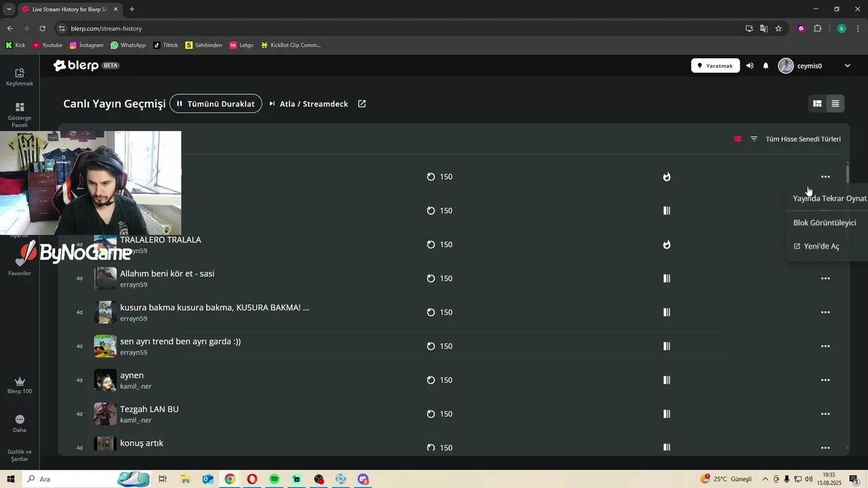
Task: Click flame icon on TRALALERO TRALALA row
Action: [x=667, y=245]
